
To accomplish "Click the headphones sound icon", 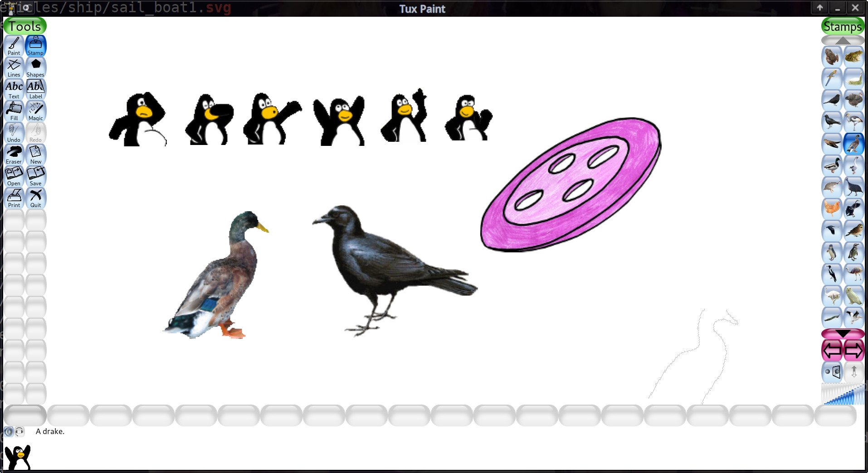I will click(x=20, y=432).
